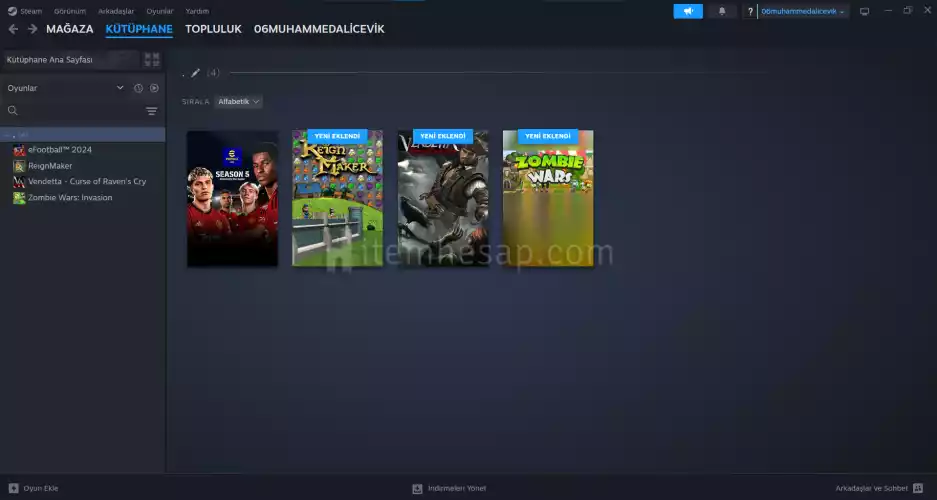
Task: Click the eFootball Season 5 cover thumbnail
Action: 232,198
